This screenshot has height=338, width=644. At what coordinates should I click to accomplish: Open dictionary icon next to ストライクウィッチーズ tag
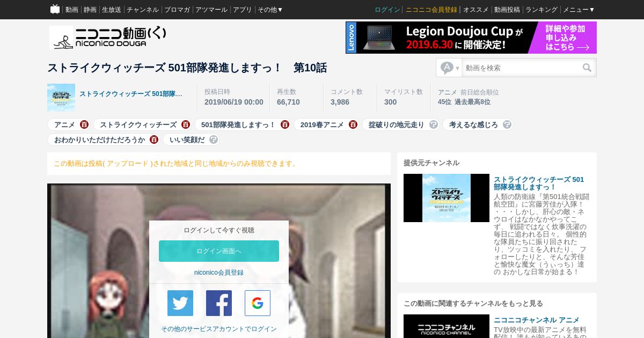point(186,124)
